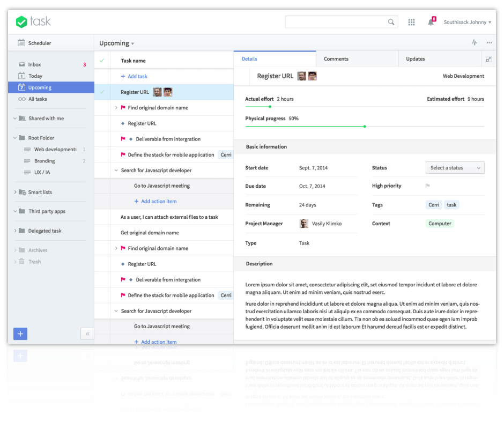Click the task tag in Tags row
Screen dimensions: 504x429
click(451, 205)
